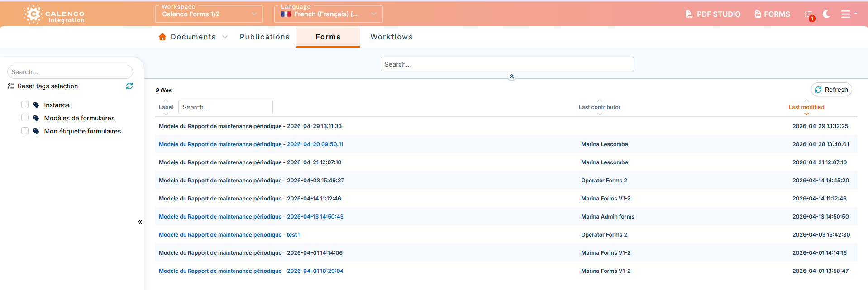Sort by Last modified column
The image size is (868, 290).
[806, 107]
